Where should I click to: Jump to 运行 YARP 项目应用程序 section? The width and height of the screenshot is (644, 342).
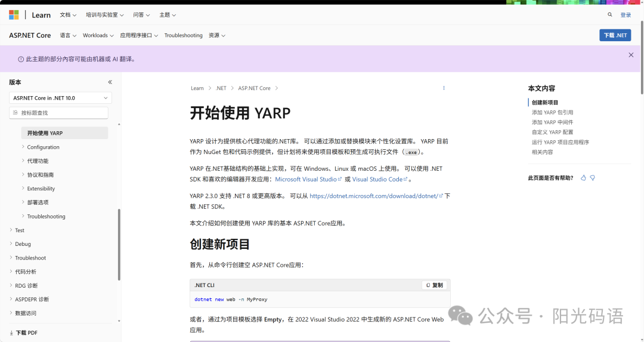coord(560,142)
